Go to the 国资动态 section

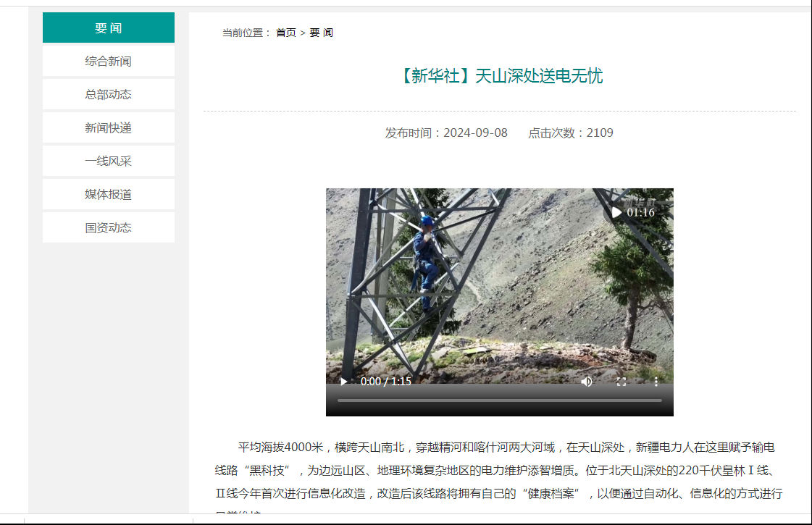click(108, 227)
